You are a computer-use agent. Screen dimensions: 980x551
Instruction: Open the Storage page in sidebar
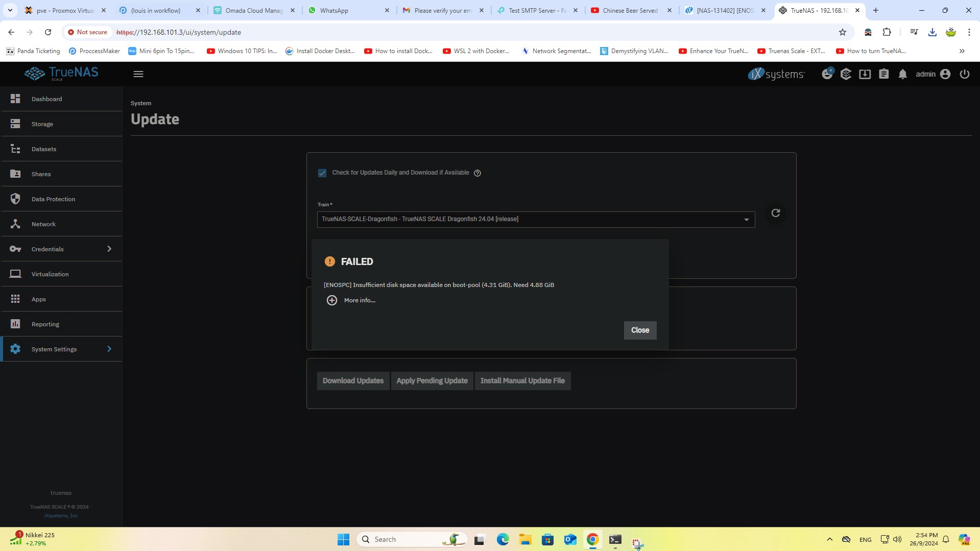click(x=42, y=124)
